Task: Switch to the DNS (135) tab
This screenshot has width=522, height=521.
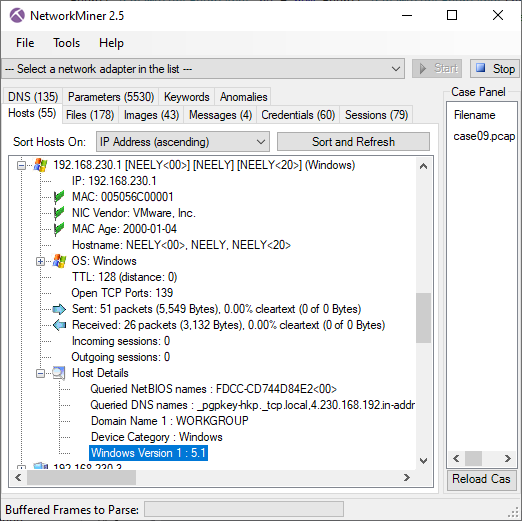Action: point(33,97)
